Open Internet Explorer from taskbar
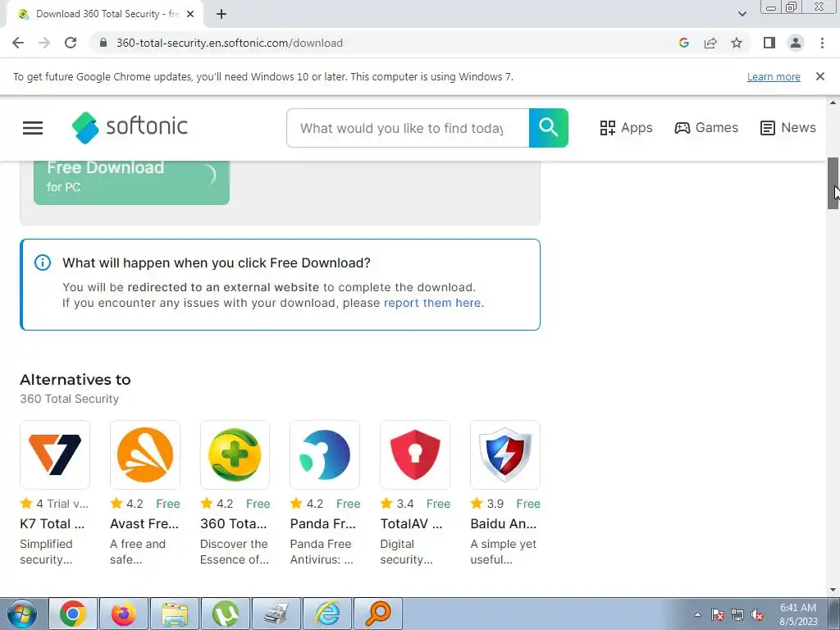The image size is (840, 630). pyautogui.click(x=327, y=614)
